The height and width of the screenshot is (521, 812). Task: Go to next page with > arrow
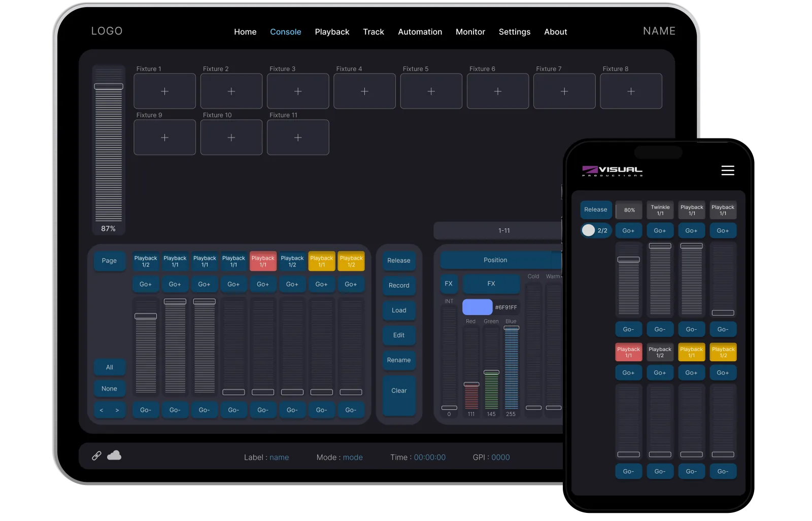click(x=117, y=410)
